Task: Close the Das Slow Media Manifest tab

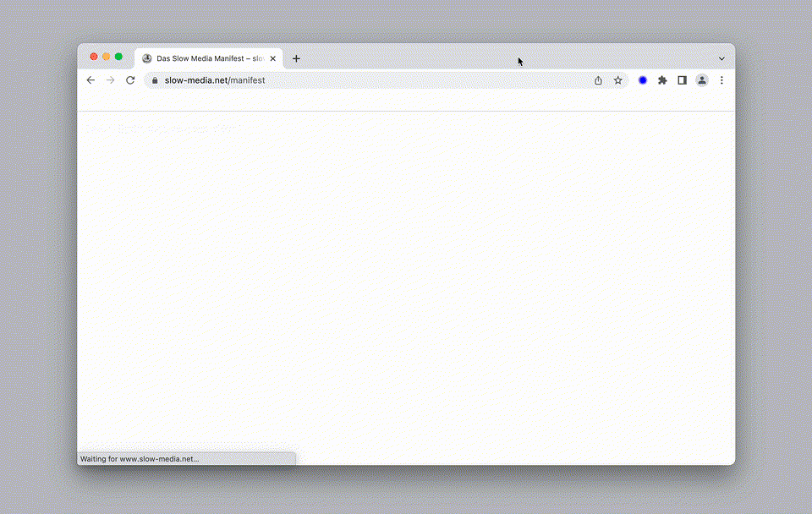Action: [x=273, y=58]
